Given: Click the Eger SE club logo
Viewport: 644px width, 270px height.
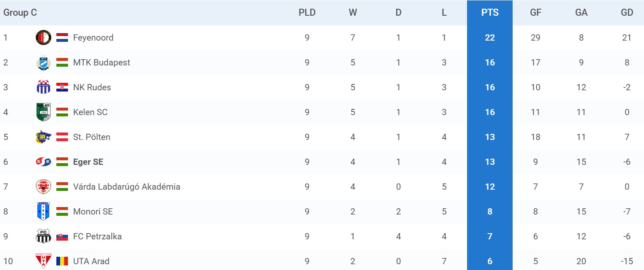Looking at the screenshot, I should click(x=43, y=162).
